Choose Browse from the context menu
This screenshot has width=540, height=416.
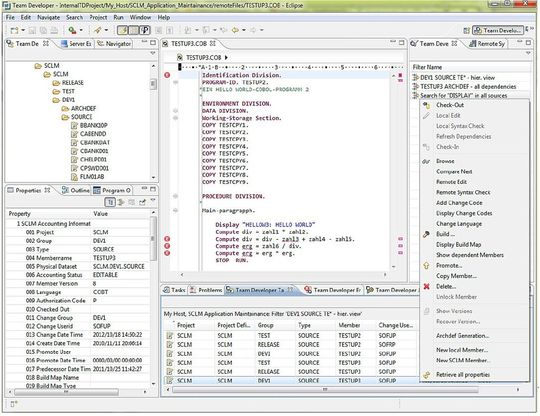pyautogui.click(x=445, y=161)
